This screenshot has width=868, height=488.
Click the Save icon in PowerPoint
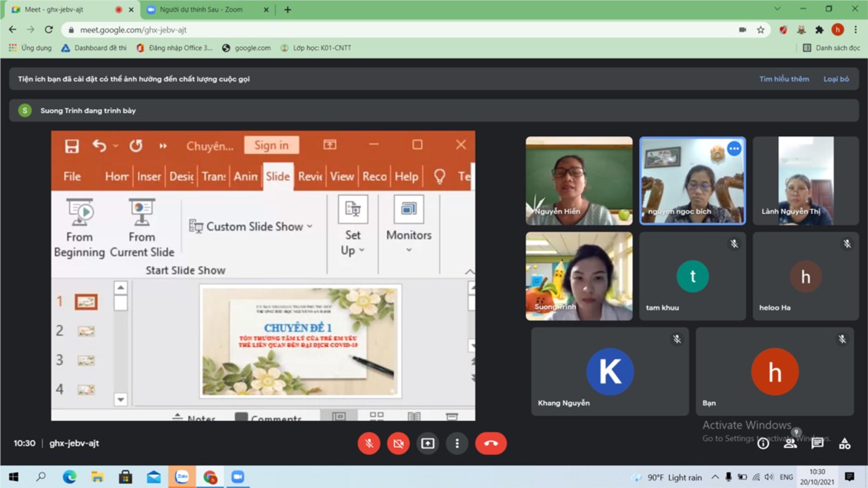[71, 146]
